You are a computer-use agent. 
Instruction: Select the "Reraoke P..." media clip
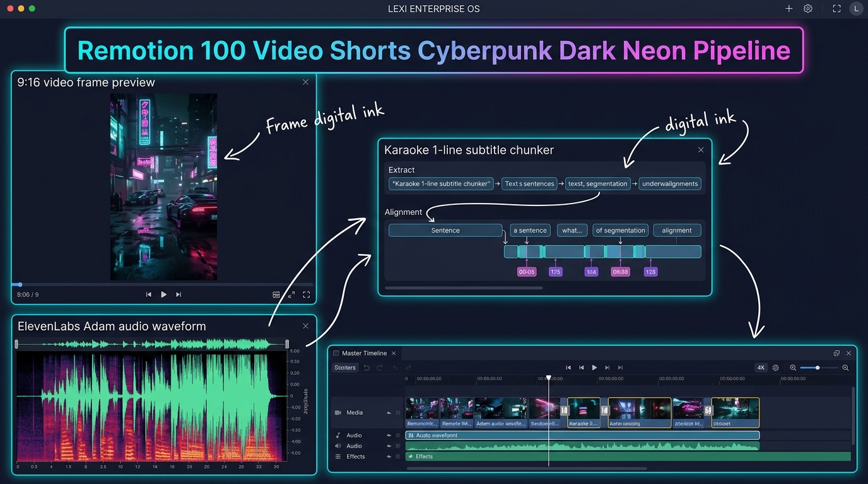coord(584,413)
